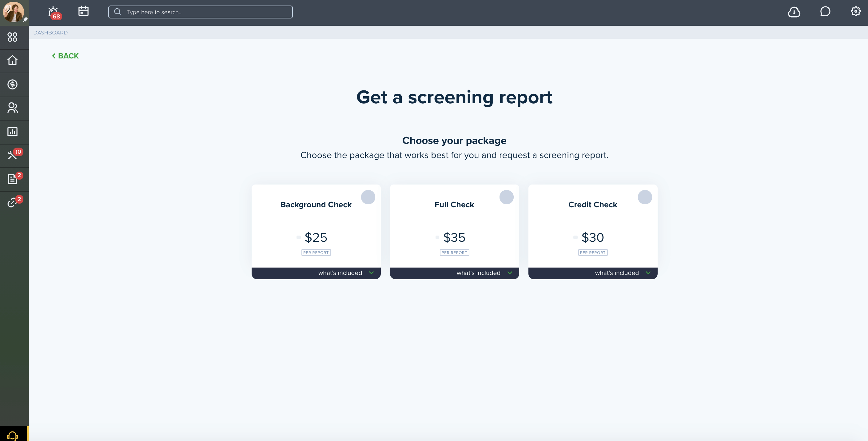
Task: Open the headset support icon
Action: tap(13, 435)
